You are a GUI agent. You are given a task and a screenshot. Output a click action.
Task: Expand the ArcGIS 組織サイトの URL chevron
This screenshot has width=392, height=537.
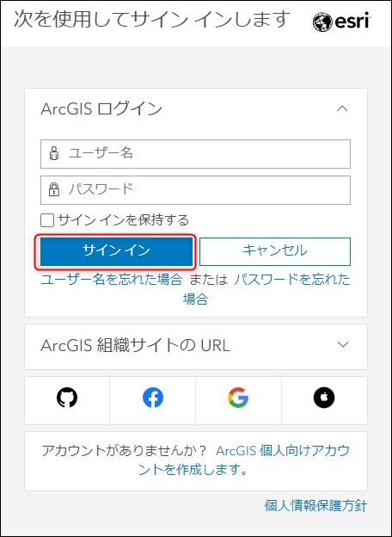click(342, 344)
